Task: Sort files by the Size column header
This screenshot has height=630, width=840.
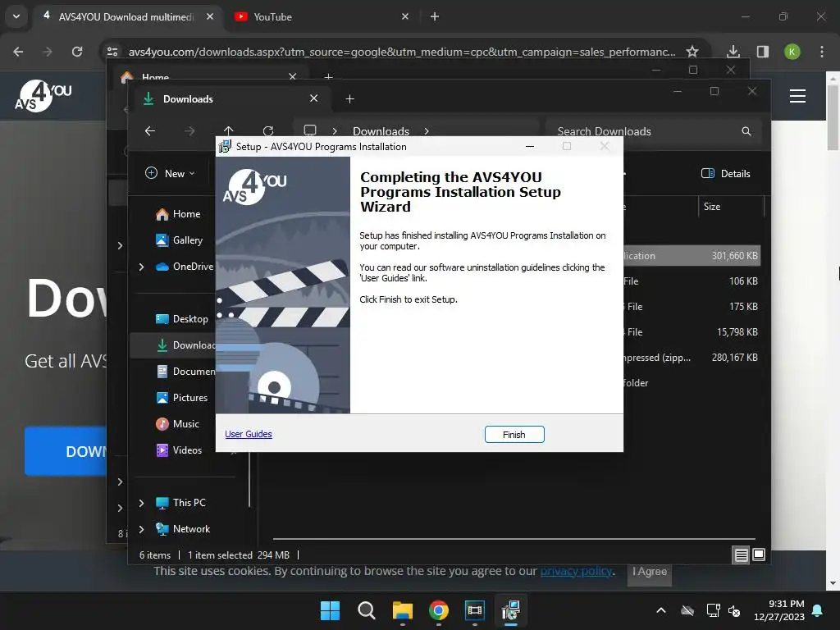Action: pyautogui.click(x=731, y=206)
